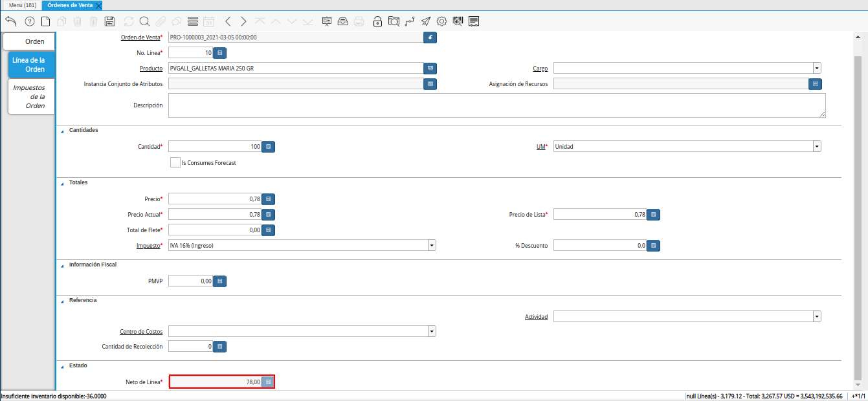Click the Lock padlock icon
This screenshot has height=401, width=868.
point(378,21)
